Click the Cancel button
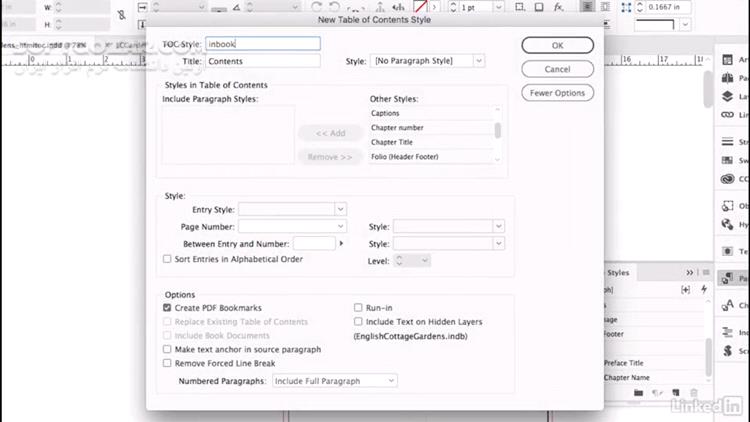The width and height of the screenshot is (750, 422). pyautogui.click(x=557, y=69)
